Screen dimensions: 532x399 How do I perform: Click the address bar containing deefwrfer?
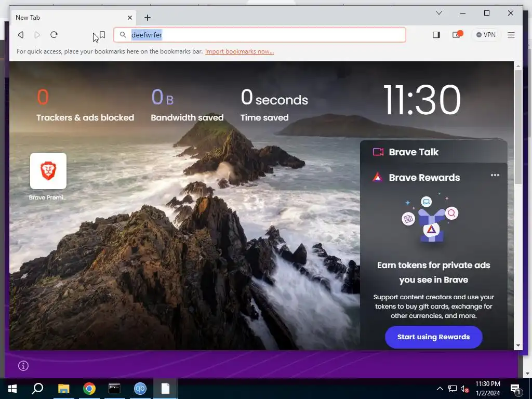[x=260, y=35]
